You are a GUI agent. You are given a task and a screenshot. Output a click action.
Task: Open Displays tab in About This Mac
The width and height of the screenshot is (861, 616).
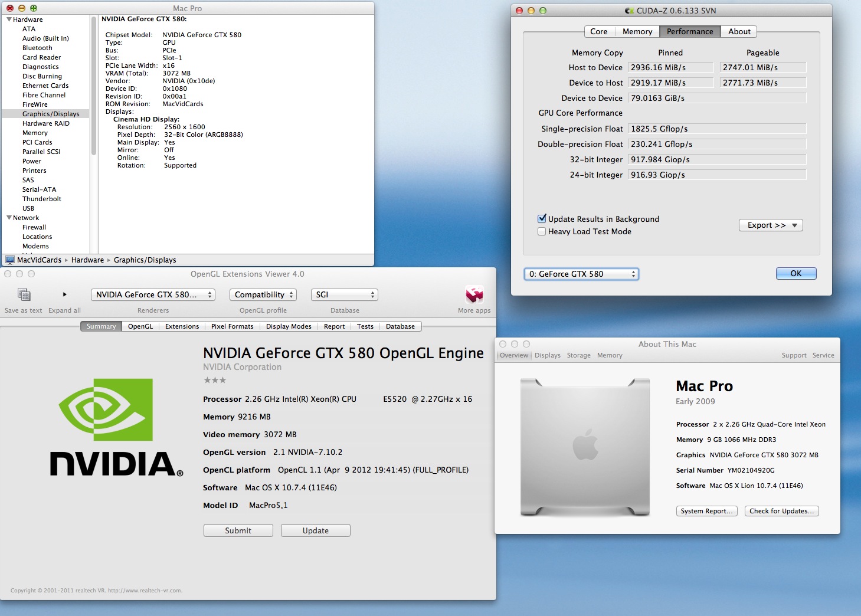click(x=548, y=355)
